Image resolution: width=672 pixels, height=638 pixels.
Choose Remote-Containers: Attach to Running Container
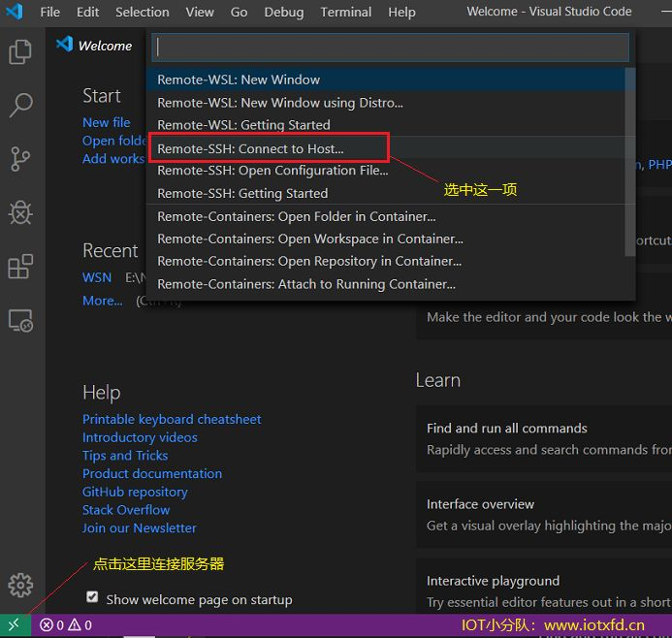(386, 284)
